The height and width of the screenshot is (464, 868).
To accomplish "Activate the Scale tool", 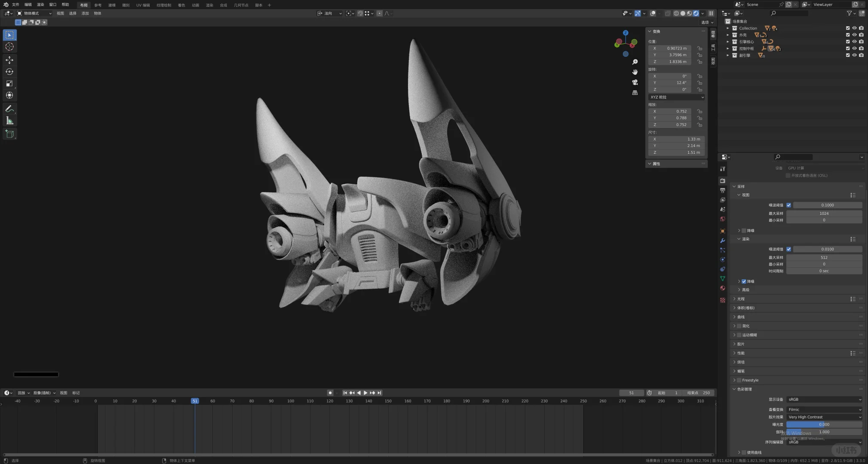I will click(9, 83).
